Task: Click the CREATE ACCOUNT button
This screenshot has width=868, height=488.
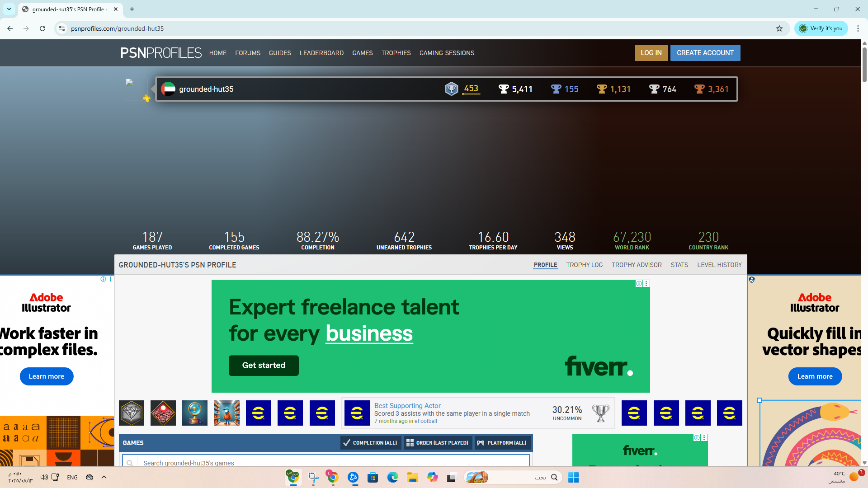Action: 705,53
